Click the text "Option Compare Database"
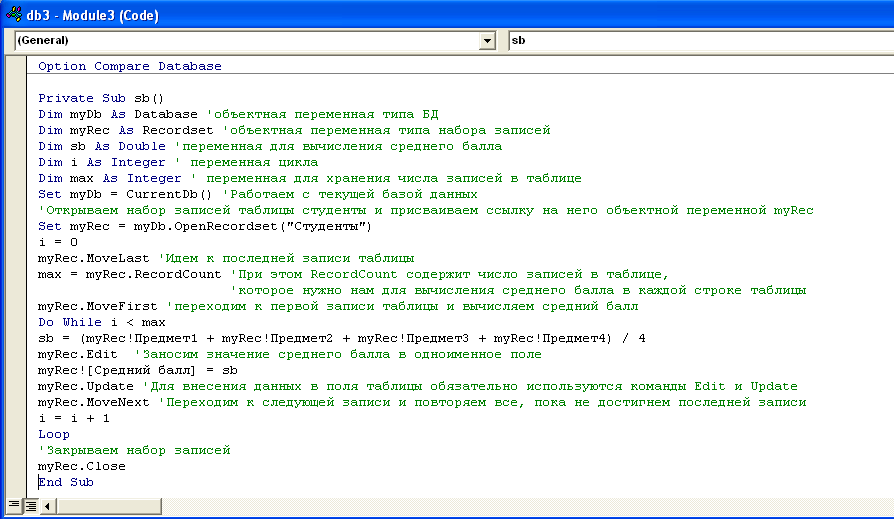The height and width of the screenshot is (519, 894). (130, 66)
